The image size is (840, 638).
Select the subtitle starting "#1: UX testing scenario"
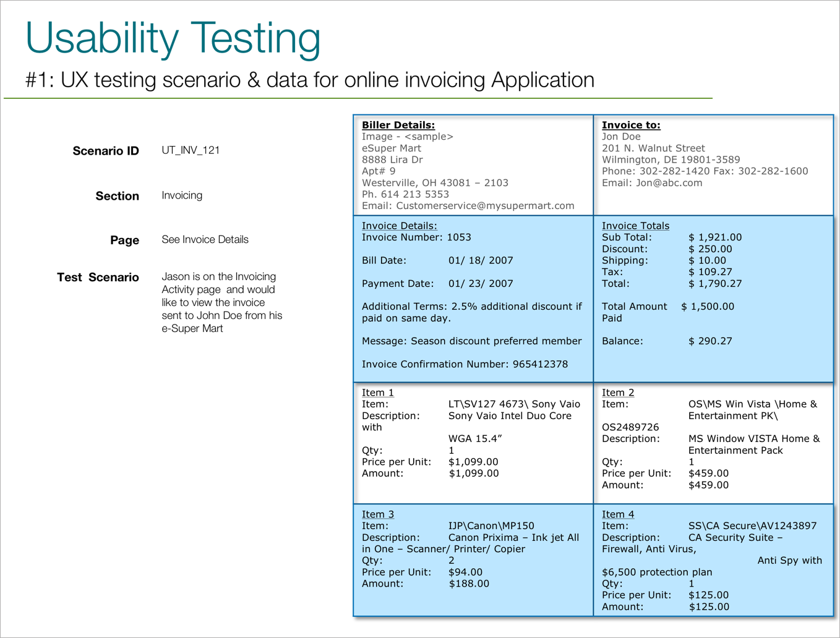(310, 80)
